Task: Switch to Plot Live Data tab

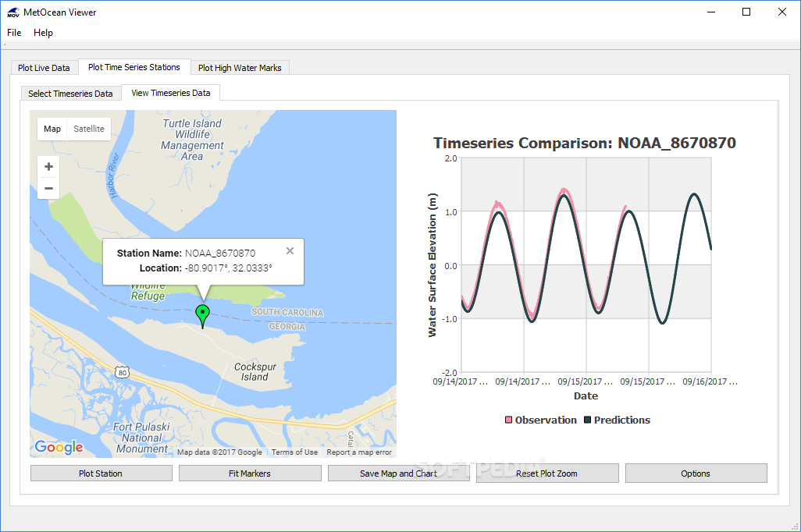Action: tap(44, 68)
